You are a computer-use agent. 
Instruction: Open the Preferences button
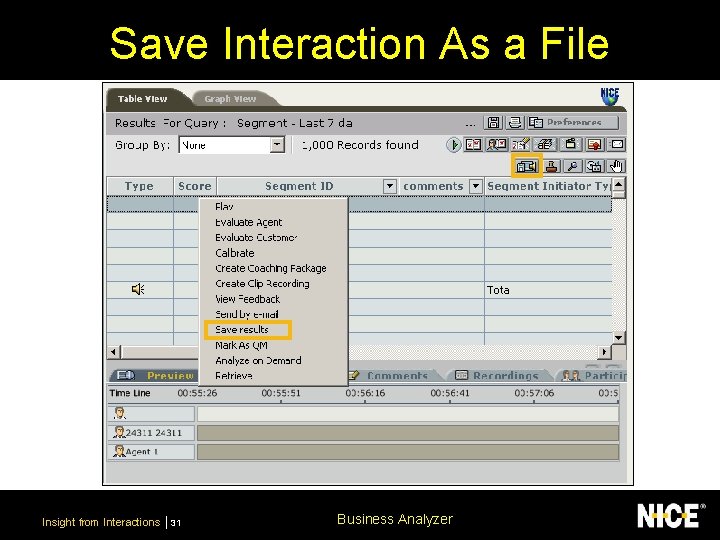tap(573, 123)
